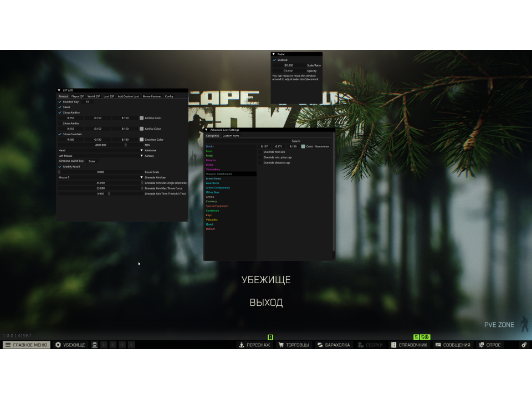Open the Aimbone dropdown showing Head
This screenshot has height=399, width=532.
pos(101,150)
